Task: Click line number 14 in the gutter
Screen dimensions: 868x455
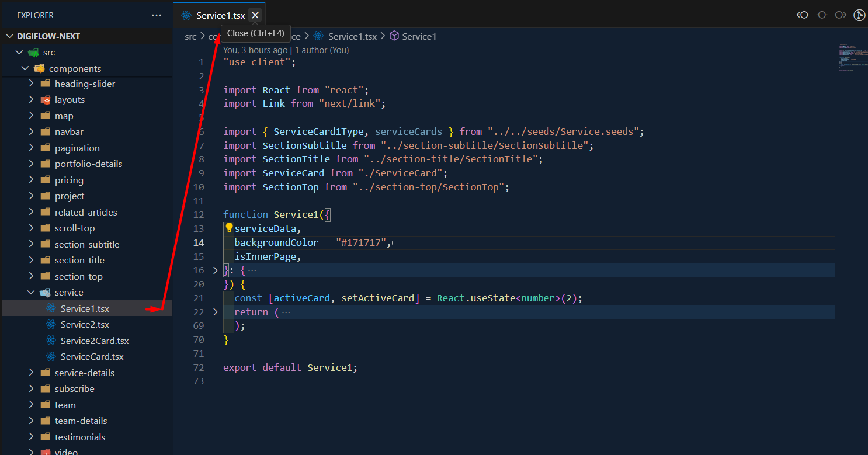Action: tap(199, 242)
